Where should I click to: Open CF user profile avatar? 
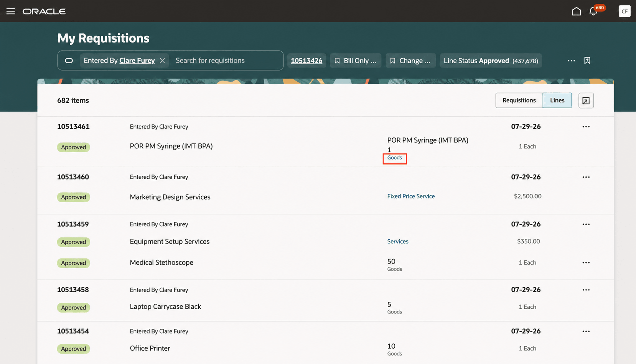624,11
